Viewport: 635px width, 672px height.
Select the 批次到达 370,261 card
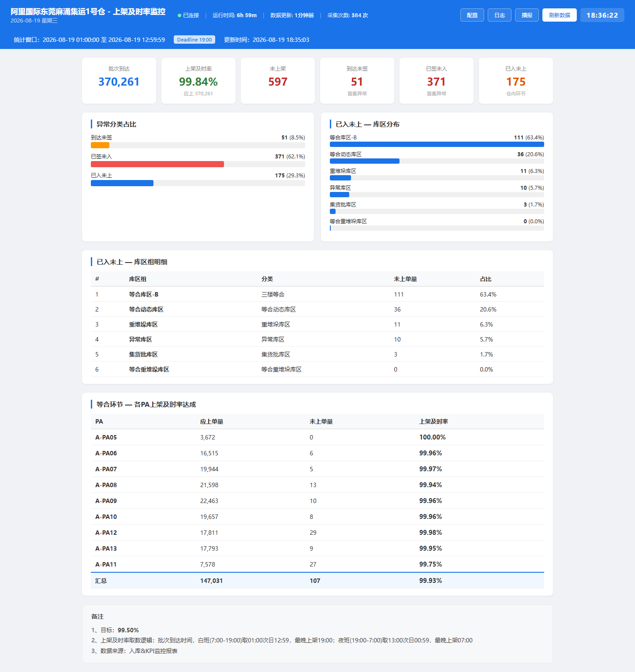pyautogui.click(x=119, y=81)
